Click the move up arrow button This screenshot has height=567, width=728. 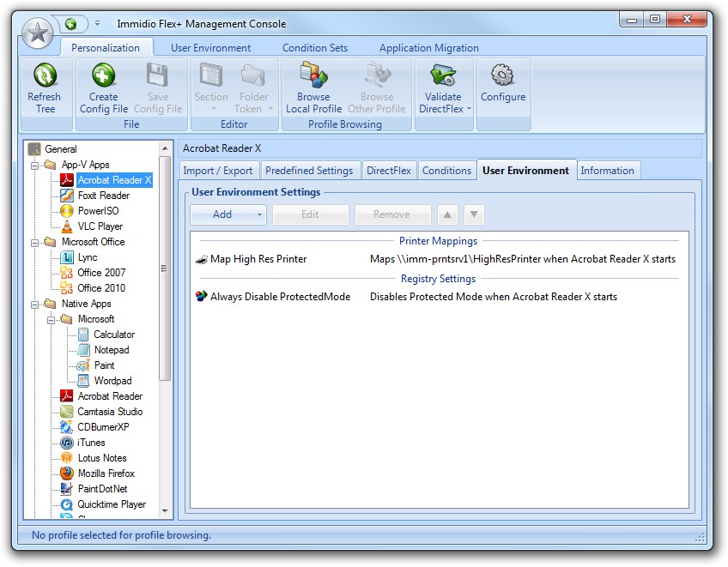[447, 214]
